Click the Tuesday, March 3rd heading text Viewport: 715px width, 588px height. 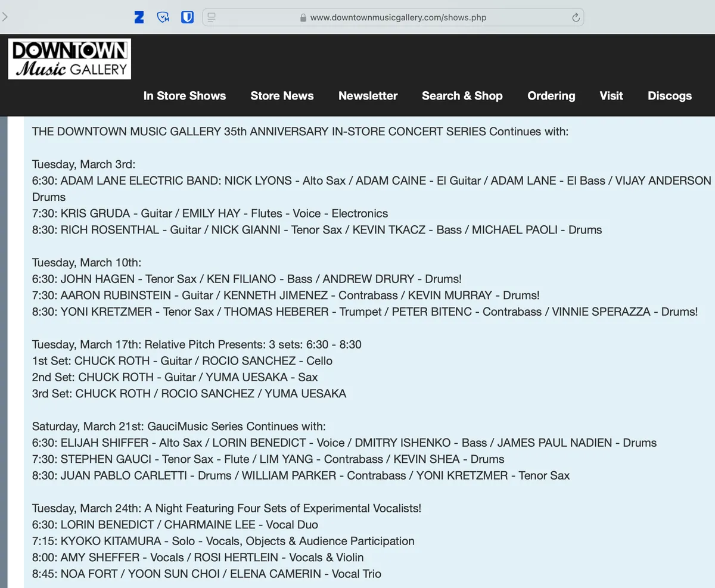[84, 164]
